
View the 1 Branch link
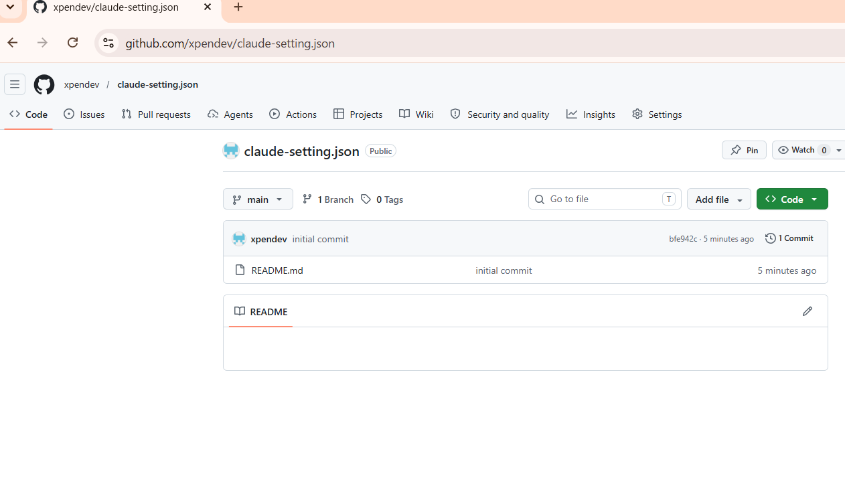(x=328, y=199)
